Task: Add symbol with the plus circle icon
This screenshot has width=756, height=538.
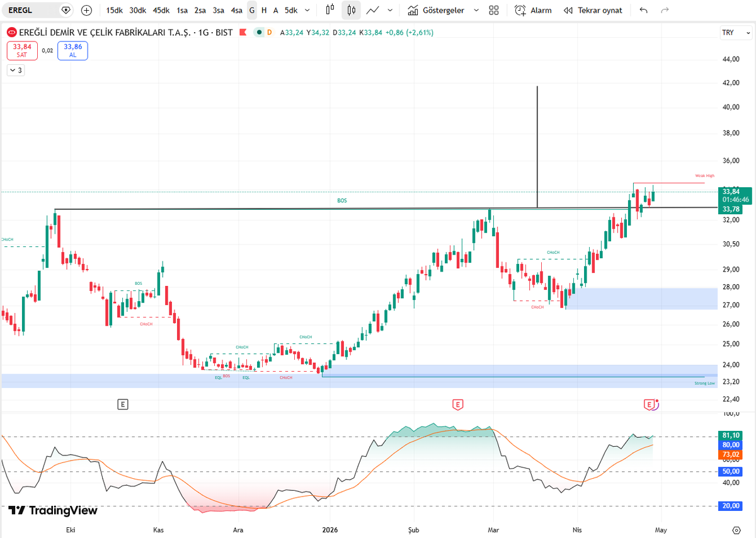Action: pyautogui.click(x=86, y=10)
